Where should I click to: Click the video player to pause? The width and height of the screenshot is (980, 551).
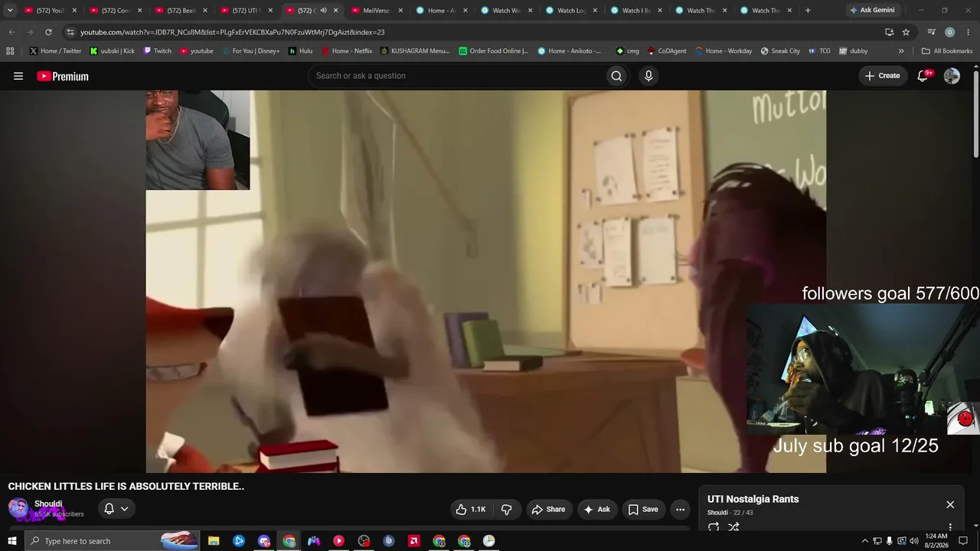[486, 282]
